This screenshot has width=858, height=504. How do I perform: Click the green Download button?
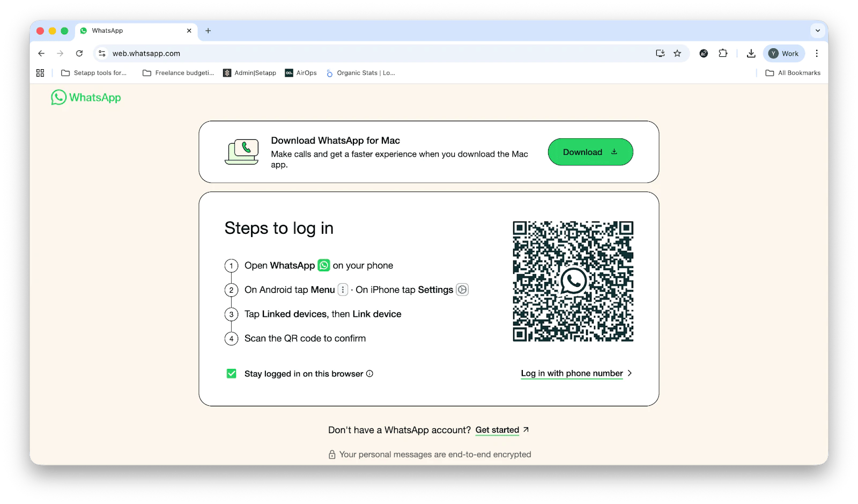tap(590, 152)
